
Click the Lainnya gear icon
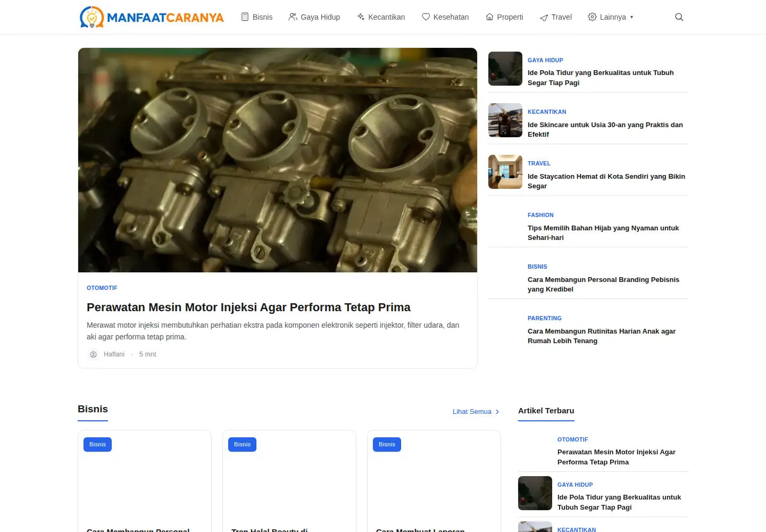click(x=592, y=17)
